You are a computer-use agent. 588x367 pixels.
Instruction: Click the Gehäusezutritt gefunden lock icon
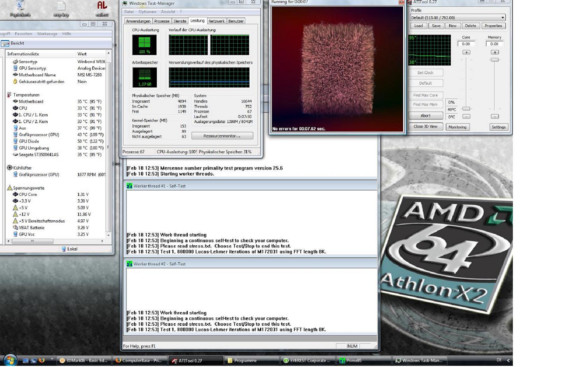coord(15,81)
